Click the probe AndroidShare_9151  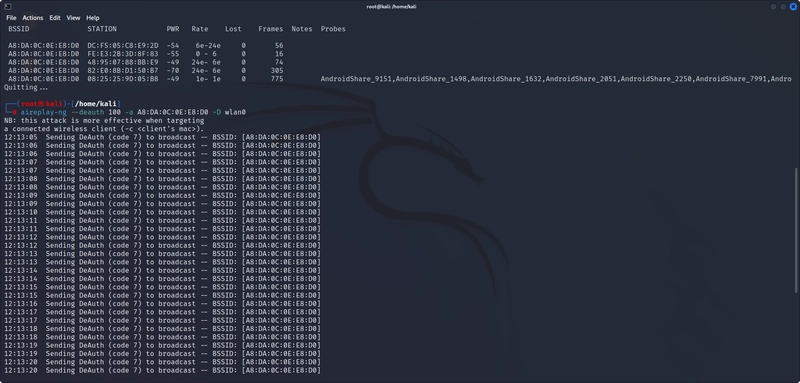[356, 79]
